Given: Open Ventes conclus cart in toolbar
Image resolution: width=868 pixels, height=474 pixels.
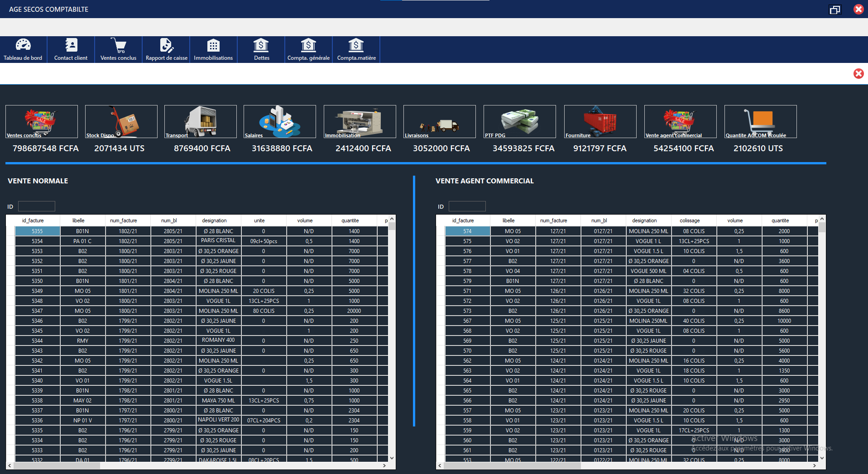Looking at the screenshot, I should pyautogui.click(x=119, y=49).
